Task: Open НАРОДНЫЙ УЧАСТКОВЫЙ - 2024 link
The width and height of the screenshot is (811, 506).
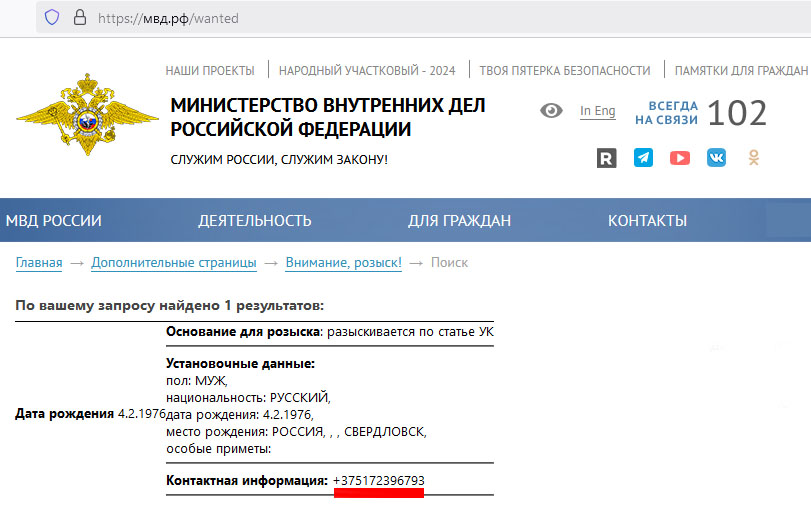Action: click(x=367, y=70)
